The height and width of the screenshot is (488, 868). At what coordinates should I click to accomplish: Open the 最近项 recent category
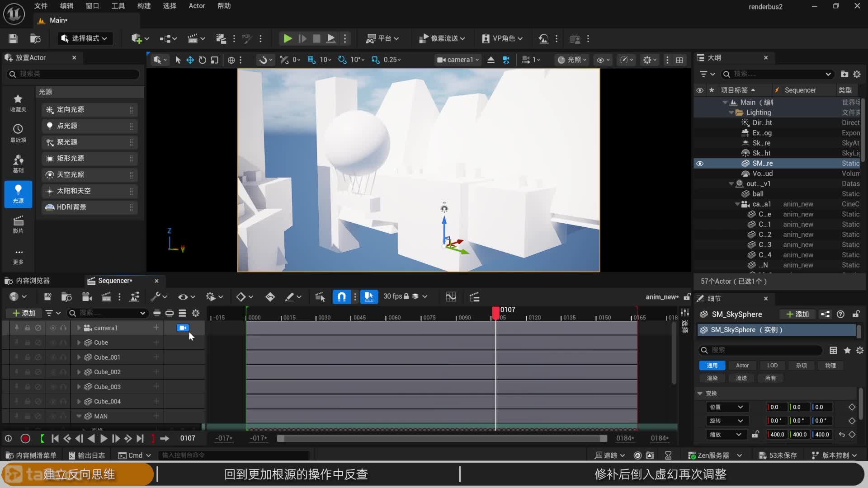(x=18, y=133)
